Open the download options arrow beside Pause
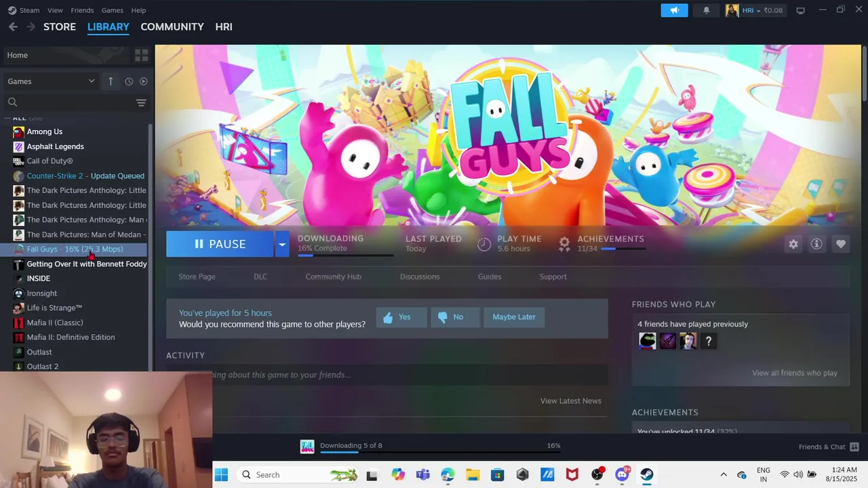This screenshot has width=868, height=488. [x=282, y=244]
